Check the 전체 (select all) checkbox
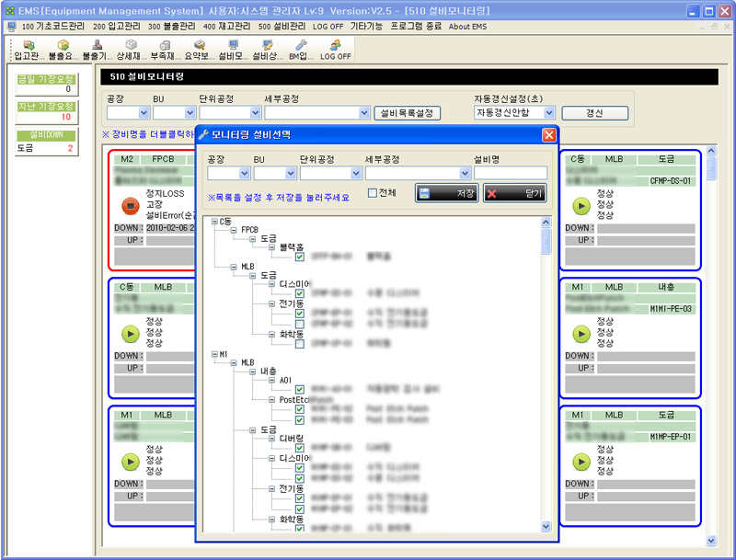 point(372,193)
